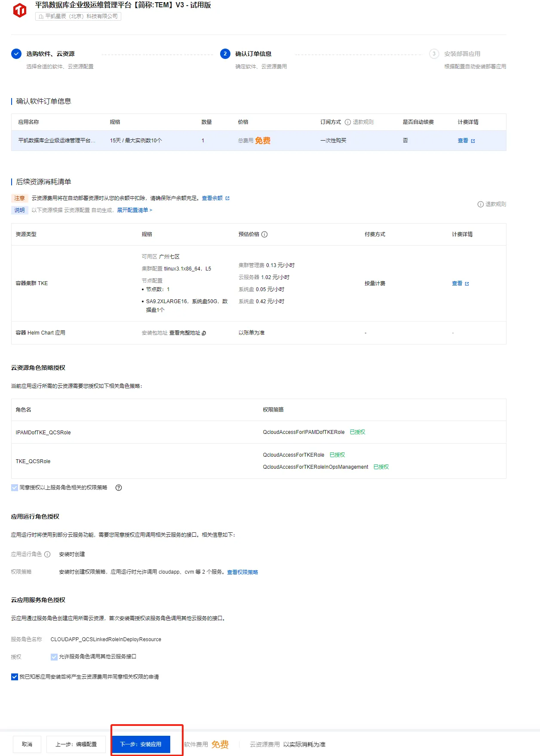Click the red TEM product logo
The height and width of the screenshot is (756, 540).
(20, 10)
